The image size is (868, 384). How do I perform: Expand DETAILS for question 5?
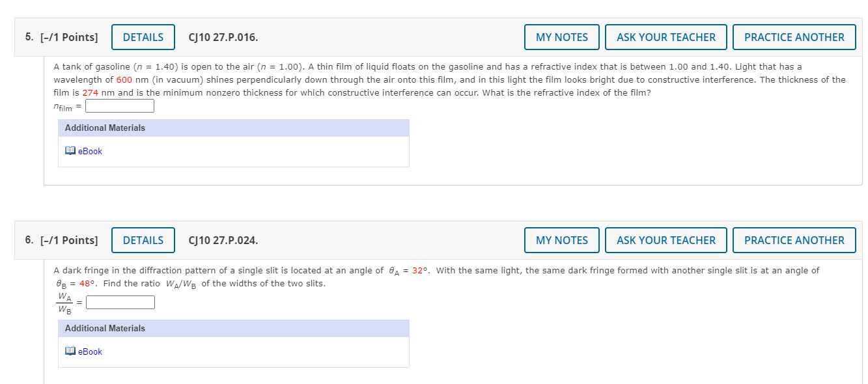143,37
